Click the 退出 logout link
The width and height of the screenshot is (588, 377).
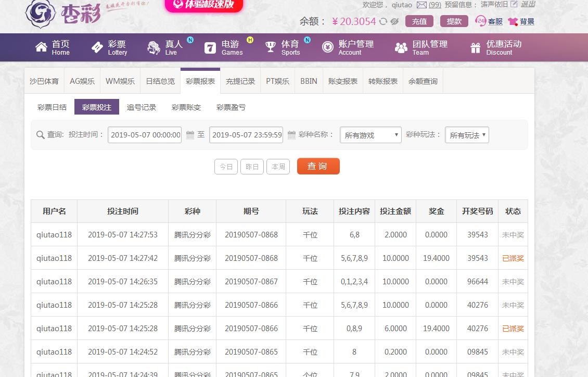[x=528, y=5]
